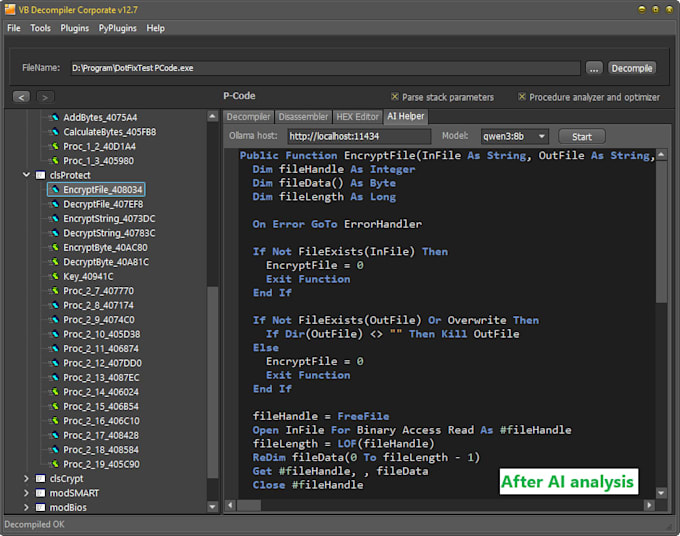680x536 pixels.
Task: Click the Start AI analysis button
Action: [x=582, y=137]
